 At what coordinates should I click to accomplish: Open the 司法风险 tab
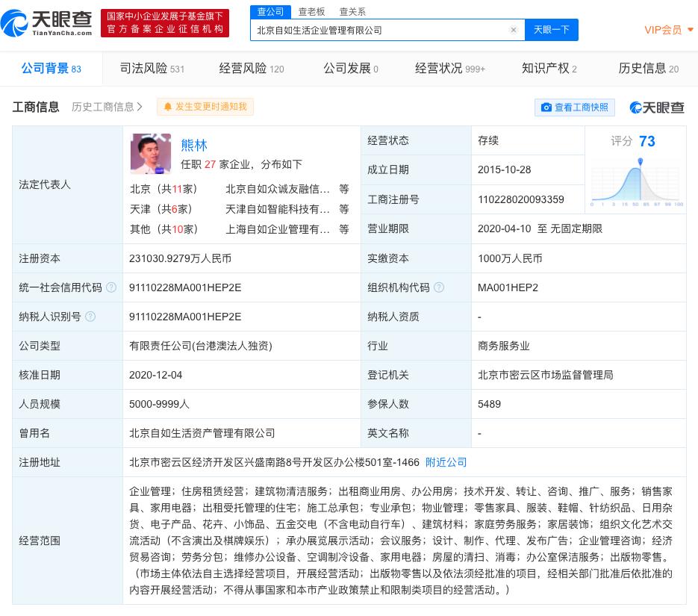point(152,69)
